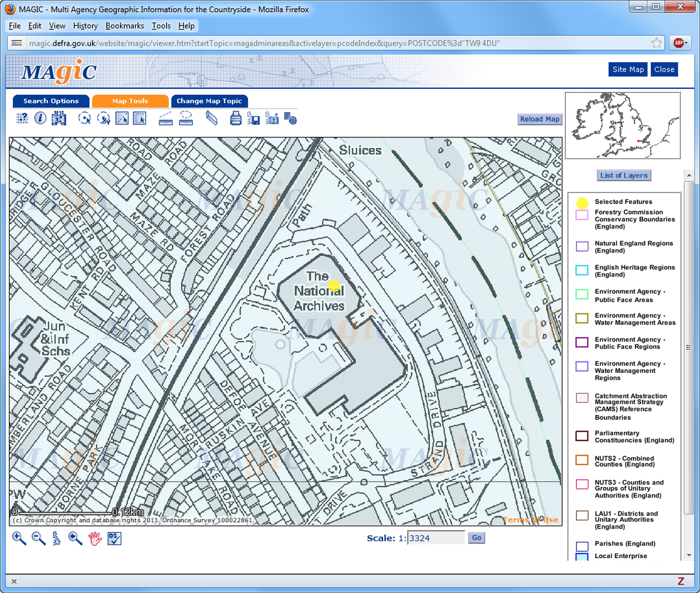Click the scale input field showing 3324
This screenshot has width=700, height=593.
(436, 538)
